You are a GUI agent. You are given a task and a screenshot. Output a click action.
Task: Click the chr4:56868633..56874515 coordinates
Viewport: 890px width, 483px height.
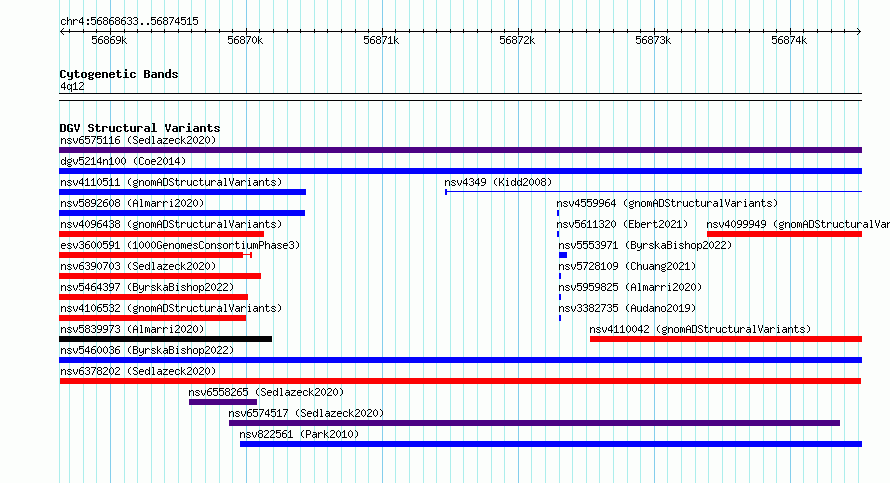[129, 22]
